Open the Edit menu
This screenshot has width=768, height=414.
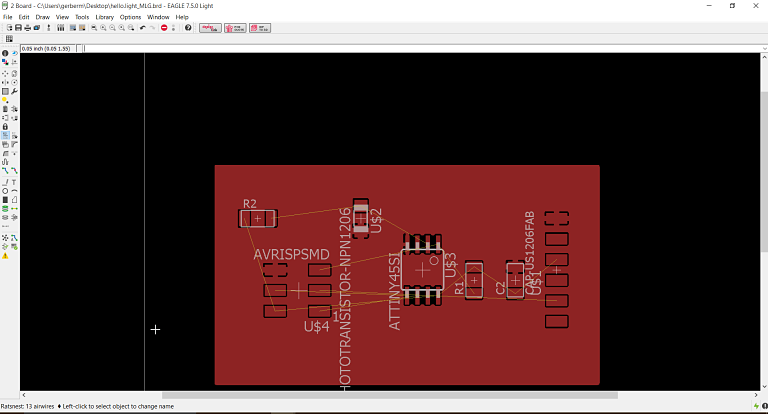(x=24, y=17)
